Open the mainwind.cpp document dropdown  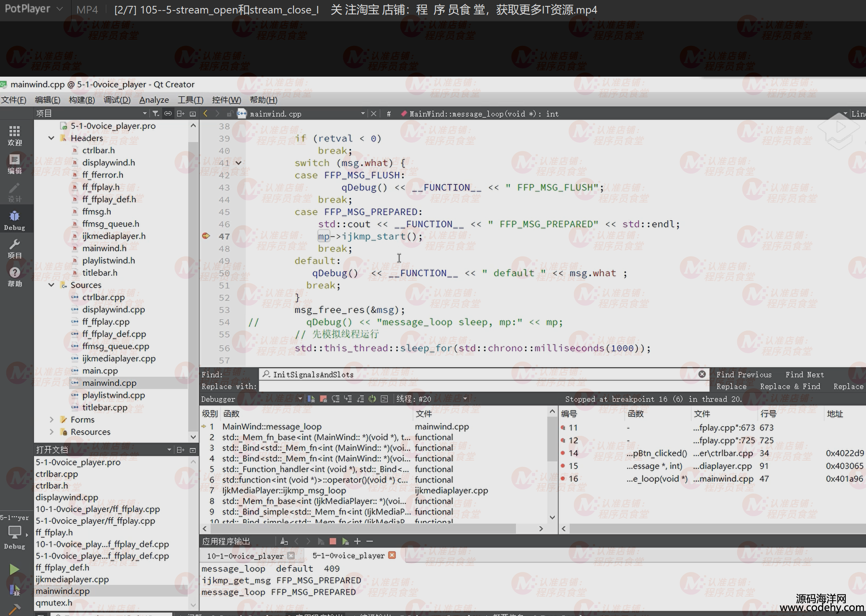tap(362, 114)
